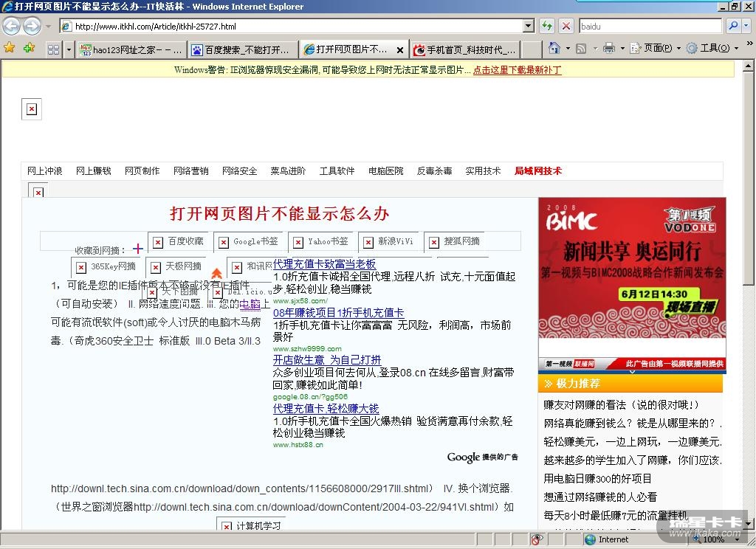Image resolution: width=756 pixels, height=549 pixels.
Task: Open the 页面(P) menu
Action: pos(656,48)
